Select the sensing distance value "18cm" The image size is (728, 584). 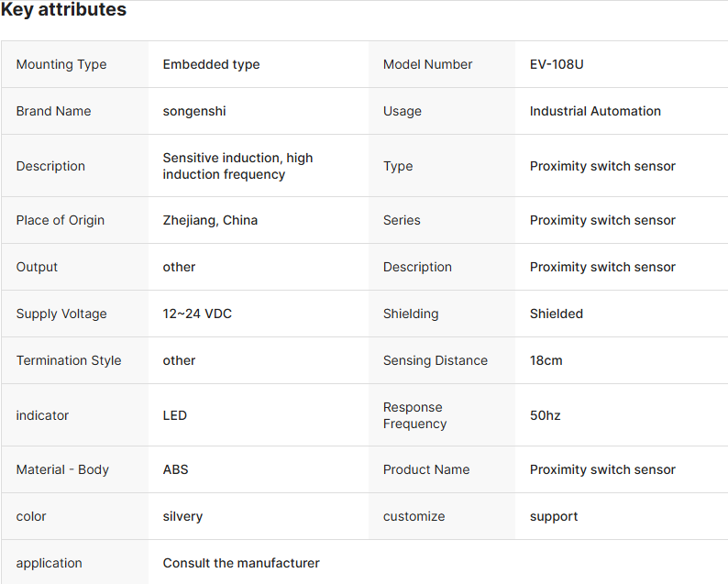click(546, 360)
